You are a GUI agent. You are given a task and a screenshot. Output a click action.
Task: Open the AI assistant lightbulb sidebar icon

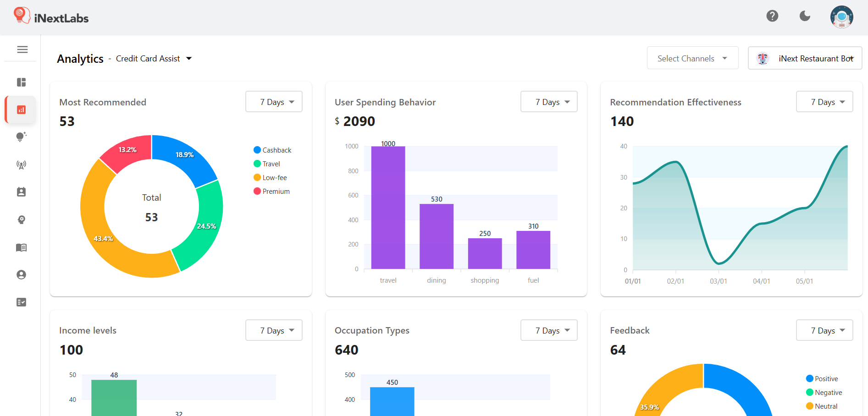tap(21, 137)
